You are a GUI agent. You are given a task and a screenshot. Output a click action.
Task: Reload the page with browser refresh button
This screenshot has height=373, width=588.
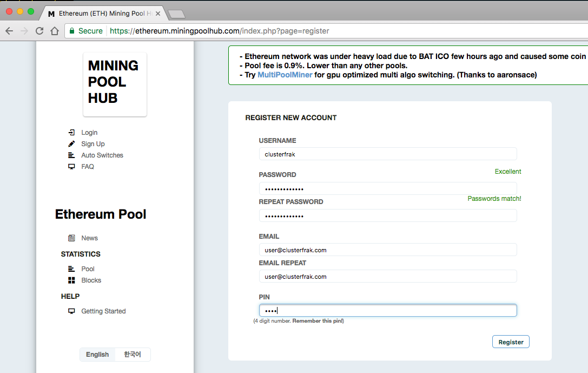39,31
